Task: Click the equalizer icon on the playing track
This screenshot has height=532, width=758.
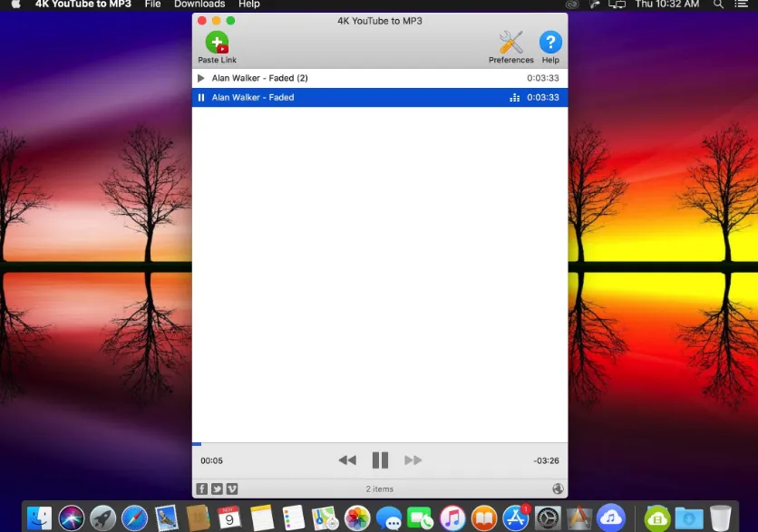Action: pyautogui.click(x=514, y=98)
